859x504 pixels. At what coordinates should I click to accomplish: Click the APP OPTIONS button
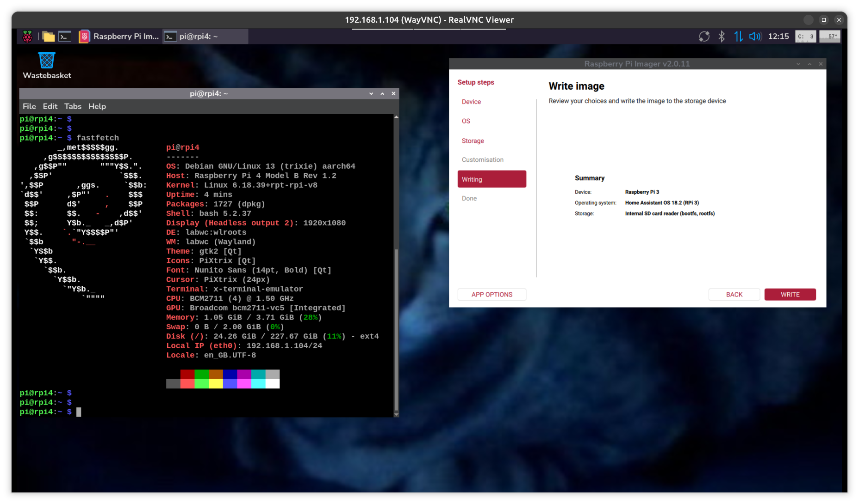(x=492, y=295)
